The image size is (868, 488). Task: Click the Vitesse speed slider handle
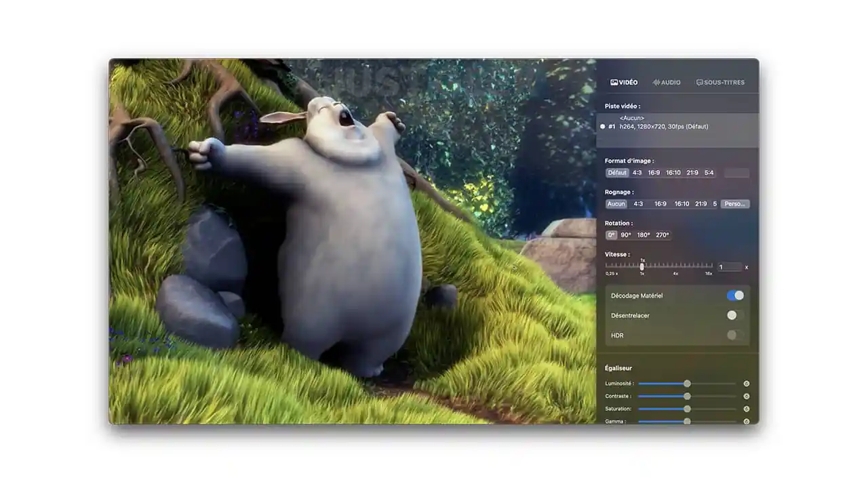click(x=642, y=266)
